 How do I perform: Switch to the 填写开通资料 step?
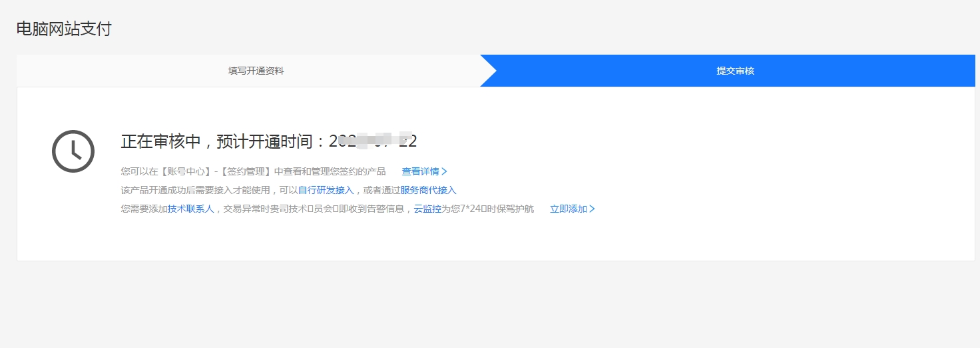(x=256, y=71)
